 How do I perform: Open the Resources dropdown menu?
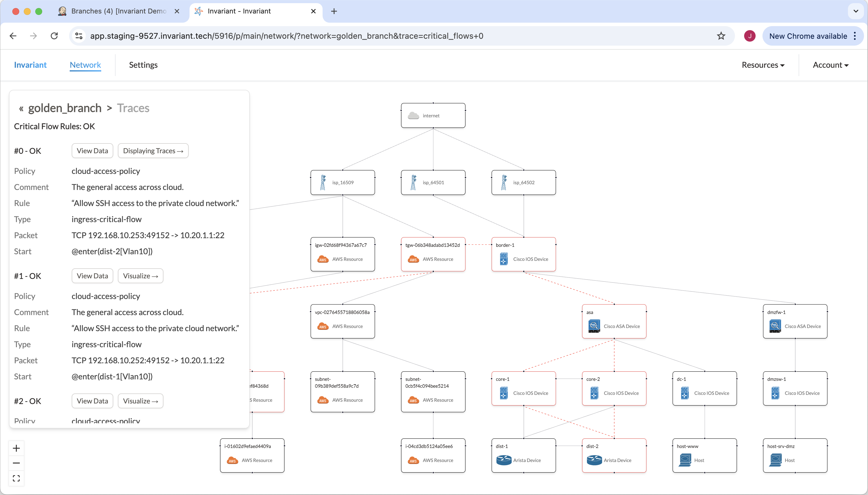tap(763, 65)
